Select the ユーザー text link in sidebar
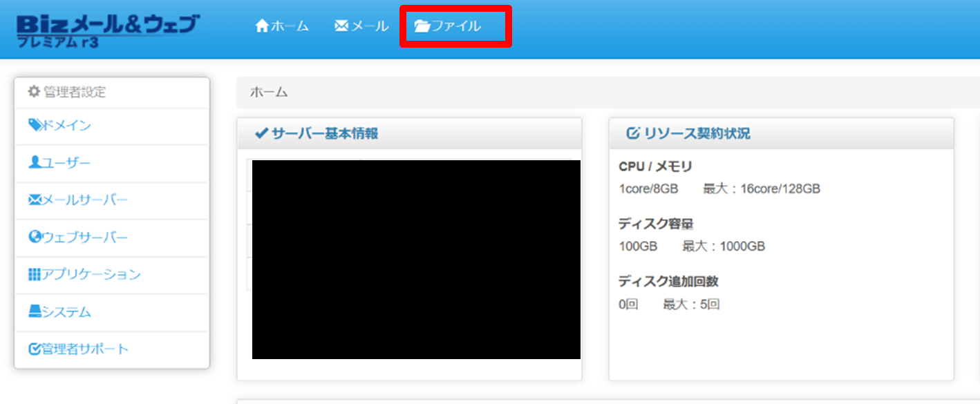 66,162
